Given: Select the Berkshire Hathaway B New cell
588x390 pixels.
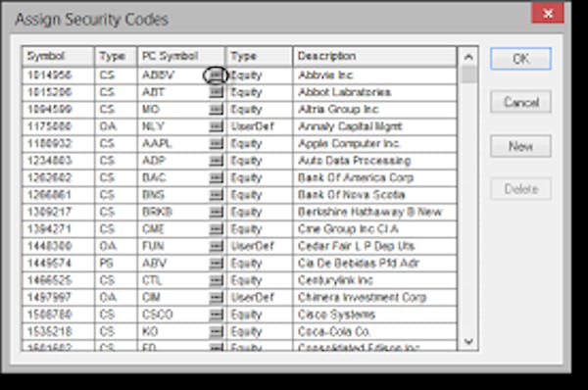Looking at the screenshot, I should [x=375, y=213].
